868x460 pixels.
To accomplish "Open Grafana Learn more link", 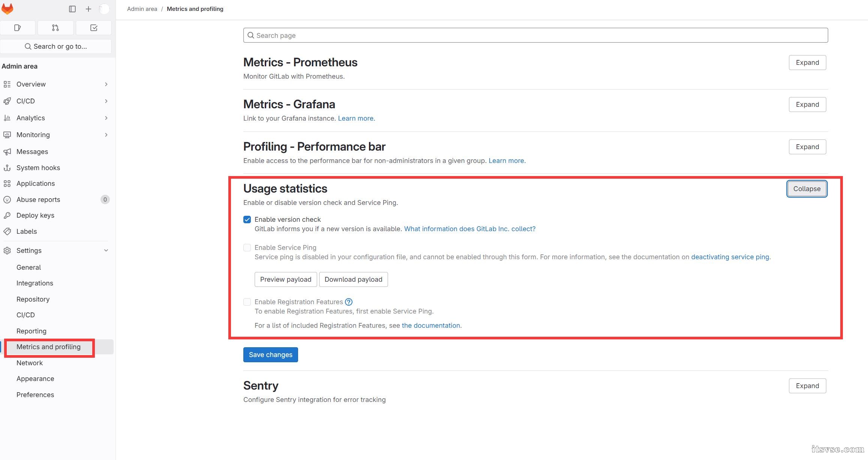I will pyautogui.click(x=356, y=118).
